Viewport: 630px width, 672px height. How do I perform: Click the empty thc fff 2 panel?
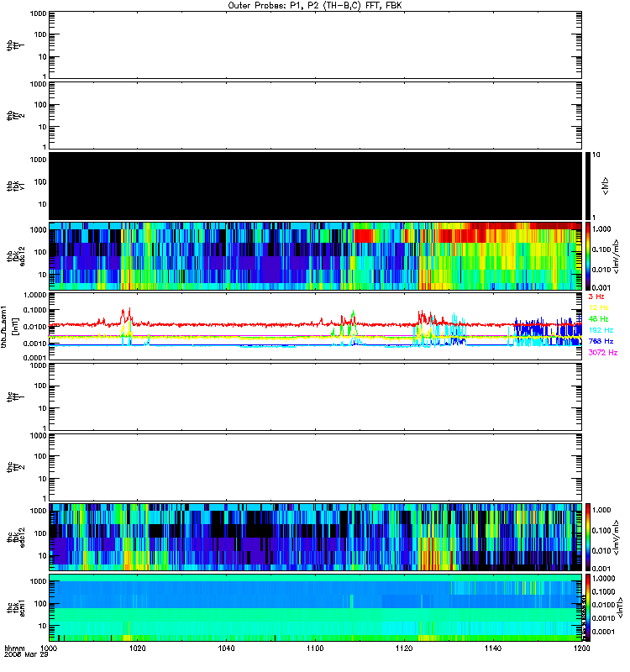[316, 467]
